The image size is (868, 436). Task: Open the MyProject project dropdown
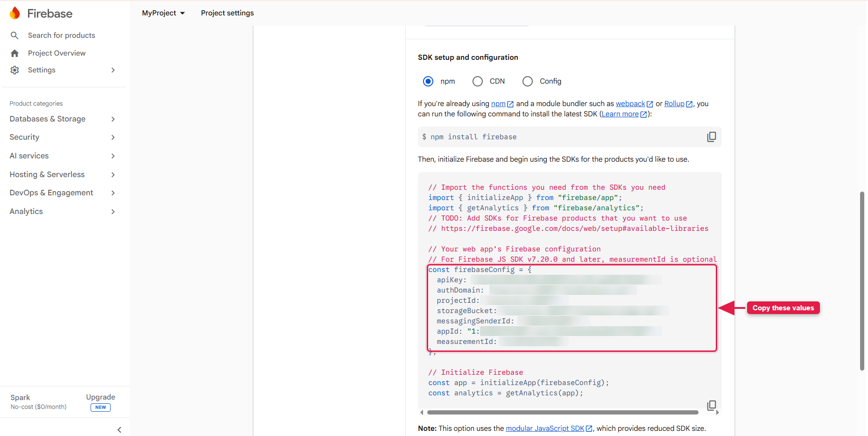(163, 13)
